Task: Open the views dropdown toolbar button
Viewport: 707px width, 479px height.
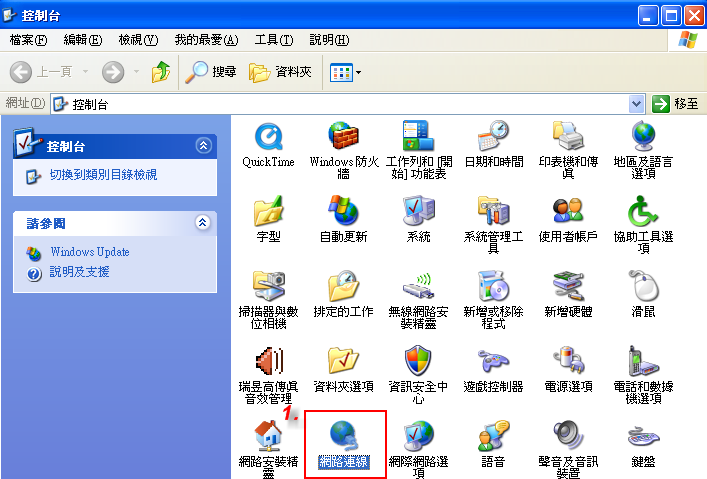Action: (x=346, y=72)
